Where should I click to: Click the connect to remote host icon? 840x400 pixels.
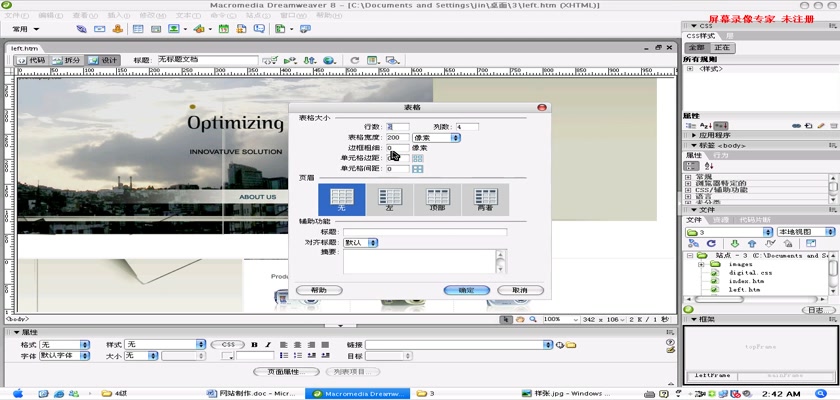[x=693, y=244]
